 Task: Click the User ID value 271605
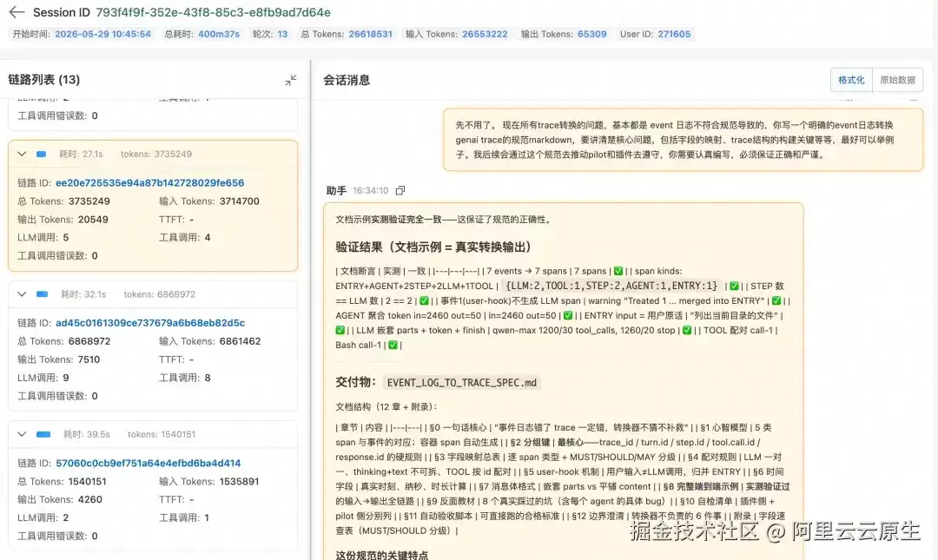pyautogui.click(x=674, y=34)
